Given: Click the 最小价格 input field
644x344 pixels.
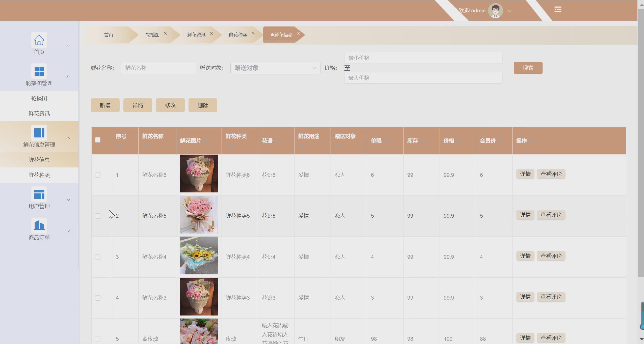Looking at the screenshot, I should tap(423, 58).
